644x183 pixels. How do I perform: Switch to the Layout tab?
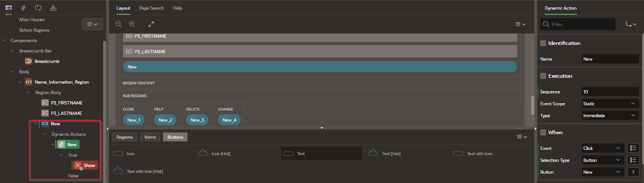123,8
